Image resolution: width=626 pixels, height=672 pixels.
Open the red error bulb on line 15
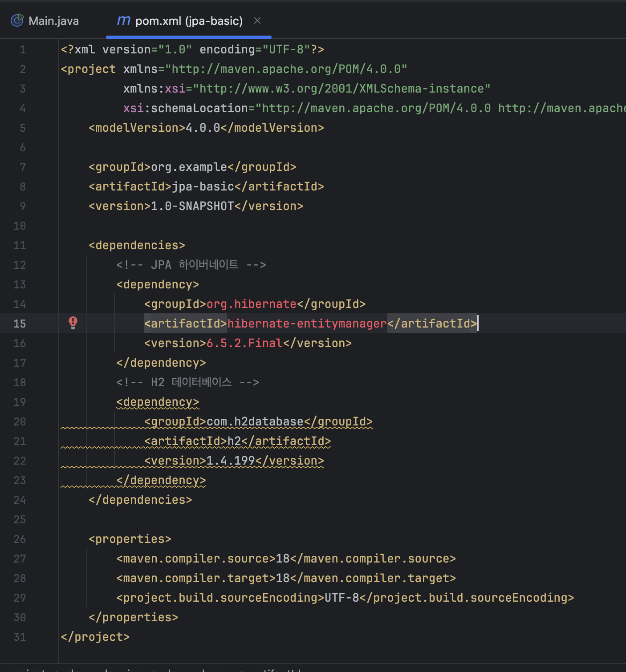[73, 323]
